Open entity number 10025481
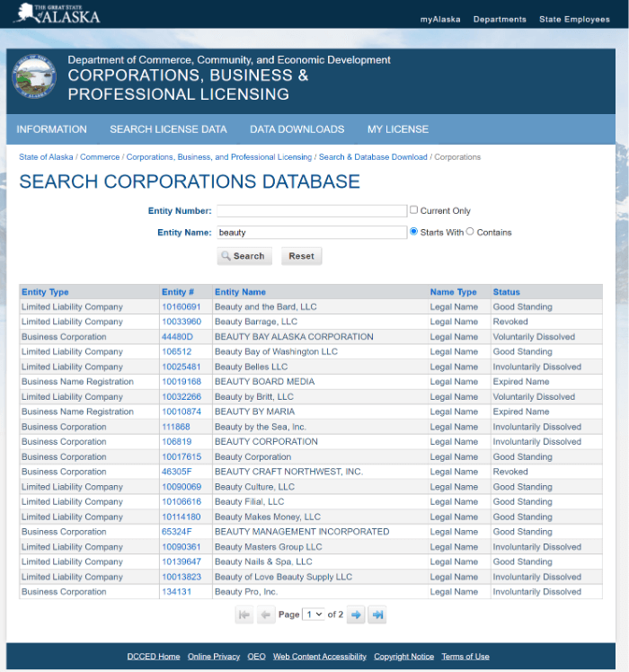The image size is (629, 672). point(181,367)
